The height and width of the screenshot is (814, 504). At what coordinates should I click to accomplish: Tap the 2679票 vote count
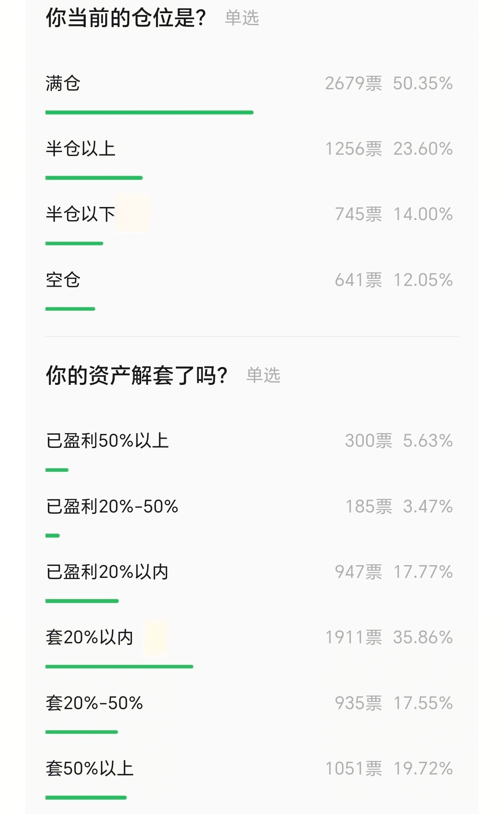point(354,84)
